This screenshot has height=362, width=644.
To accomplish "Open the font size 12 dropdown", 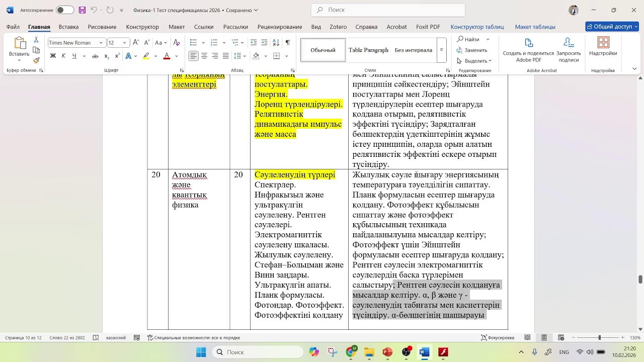I will click(124, 43).
